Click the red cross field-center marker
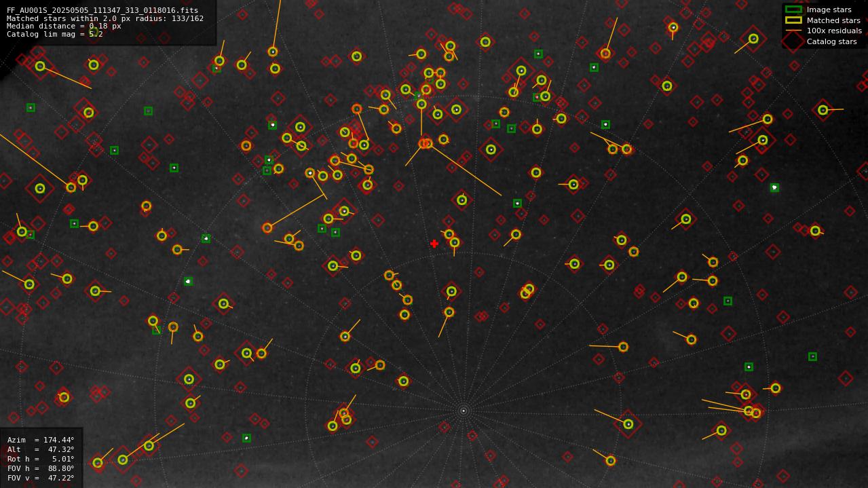Screen dimensions: 868x488 [x=434, y=244]
